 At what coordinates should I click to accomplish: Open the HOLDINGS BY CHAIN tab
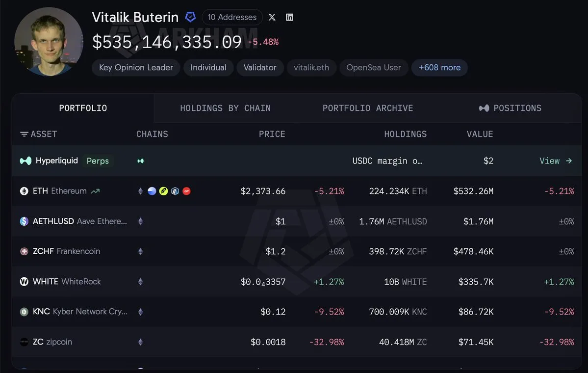[225, 108]
